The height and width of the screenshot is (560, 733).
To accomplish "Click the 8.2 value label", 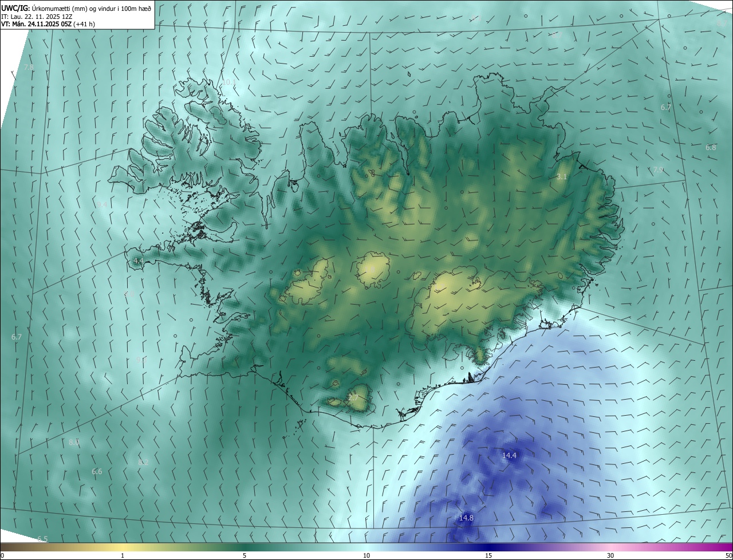I will pyautogui.click(x=143, y=463).
